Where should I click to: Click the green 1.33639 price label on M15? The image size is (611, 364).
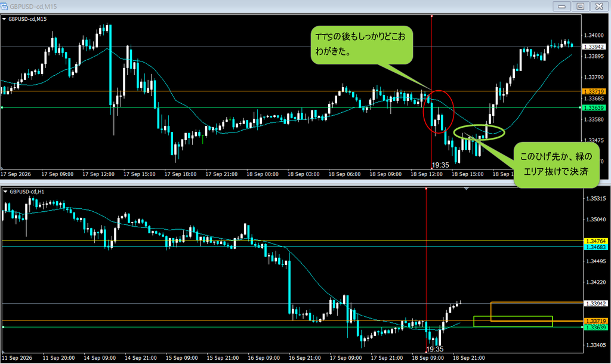coord(594,107)
